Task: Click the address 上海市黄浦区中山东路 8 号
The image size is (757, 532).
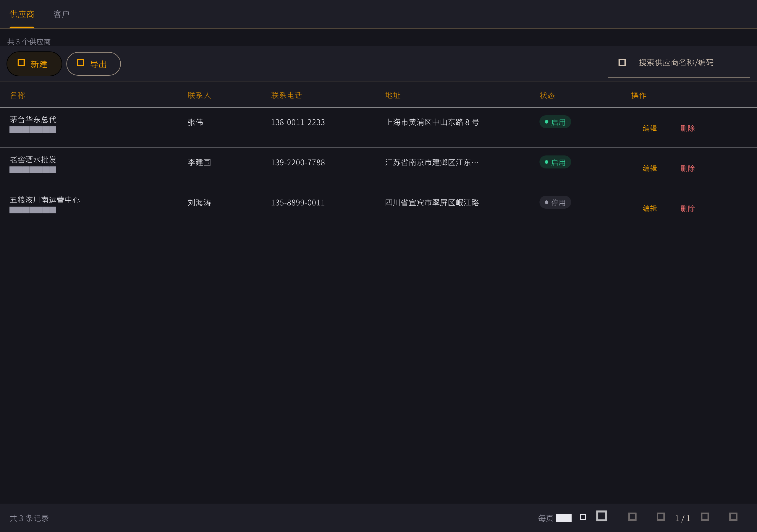Action: point(432,122)
